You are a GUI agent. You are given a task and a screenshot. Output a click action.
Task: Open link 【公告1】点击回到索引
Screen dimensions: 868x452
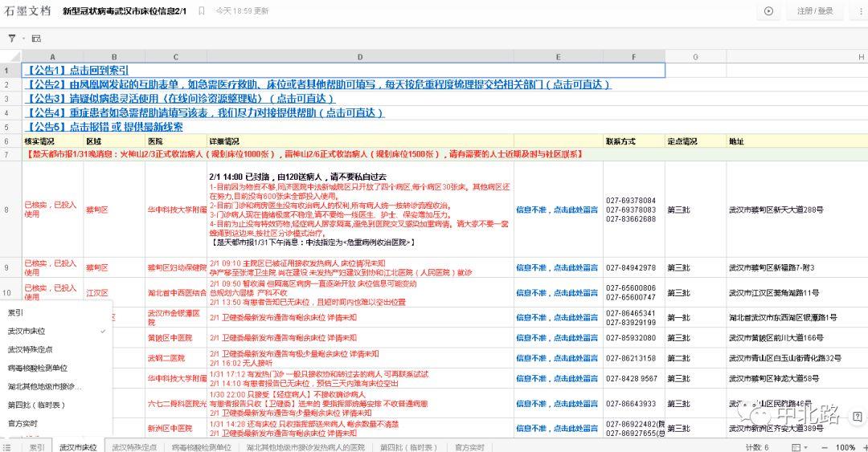[76, 71]
